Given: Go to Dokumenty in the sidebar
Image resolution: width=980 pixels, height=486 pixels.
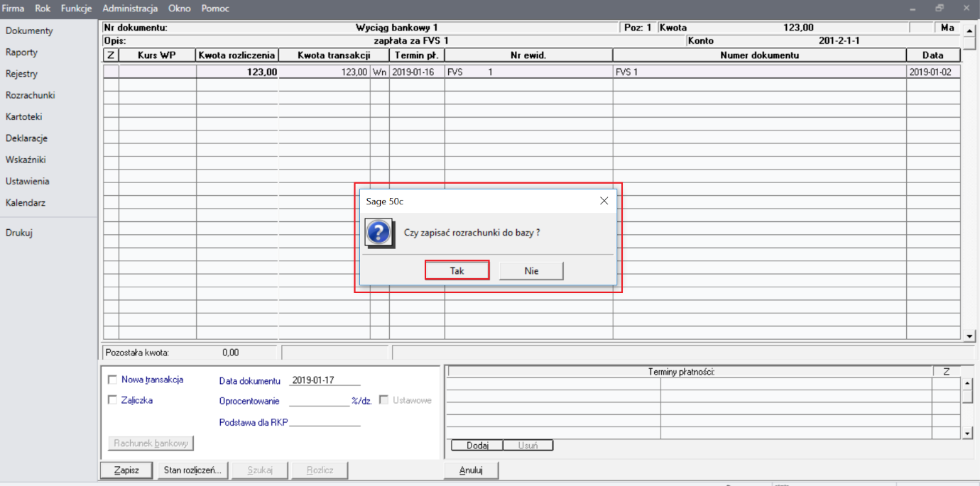Looking at the screenshot, I should coord(29,31).
